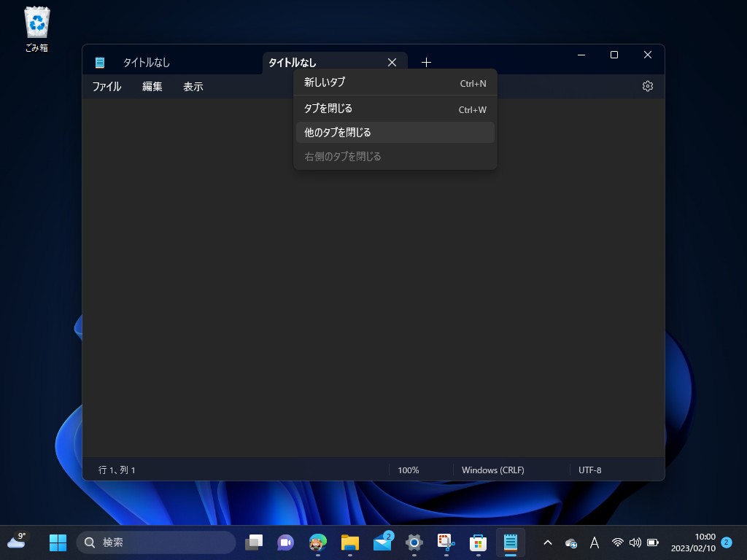Open the Mail app from the taskbar

[382, 542]
